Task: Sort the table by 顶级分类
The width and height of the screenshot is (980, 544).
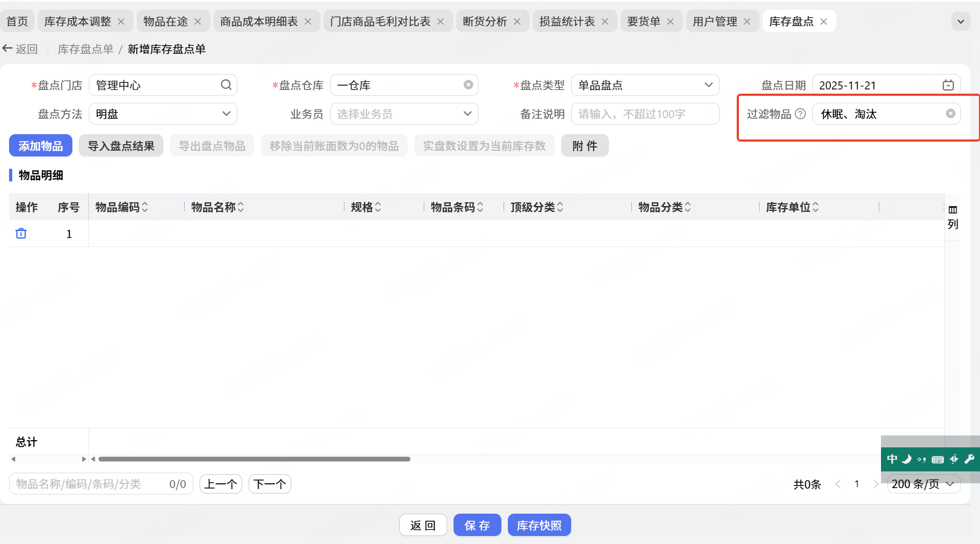Action: (560, 207)
